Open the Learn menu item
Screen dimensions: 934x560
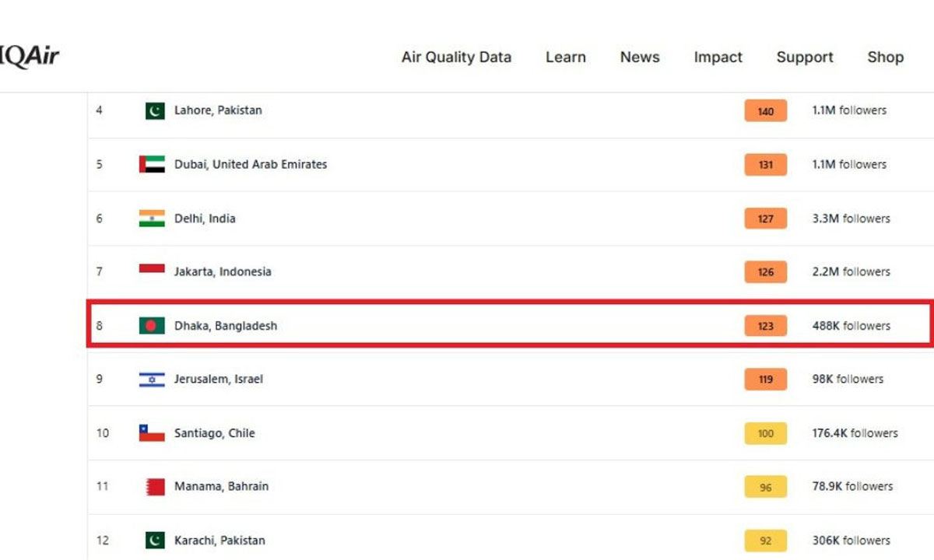tap(566, 57)
